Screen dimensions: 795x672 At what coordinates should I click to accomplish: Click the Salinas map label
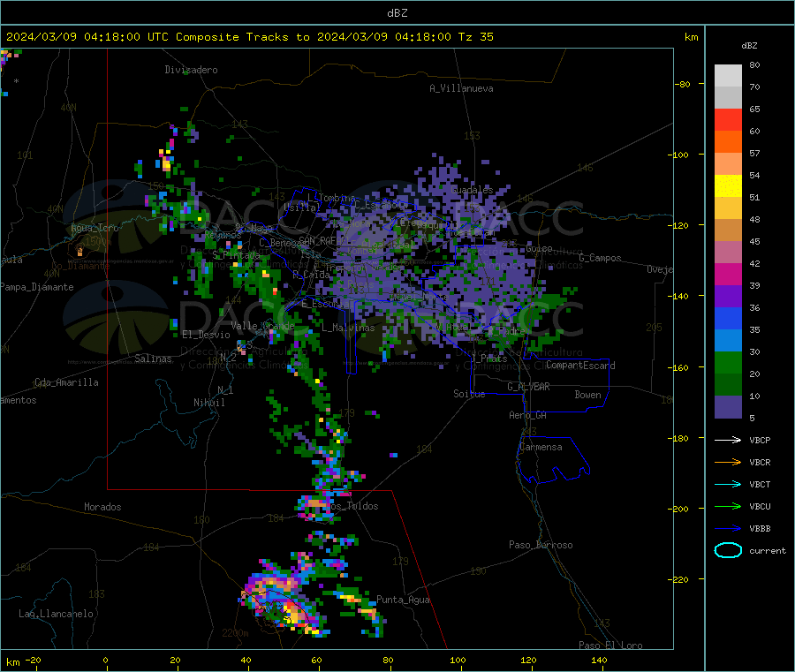[153, 359]
